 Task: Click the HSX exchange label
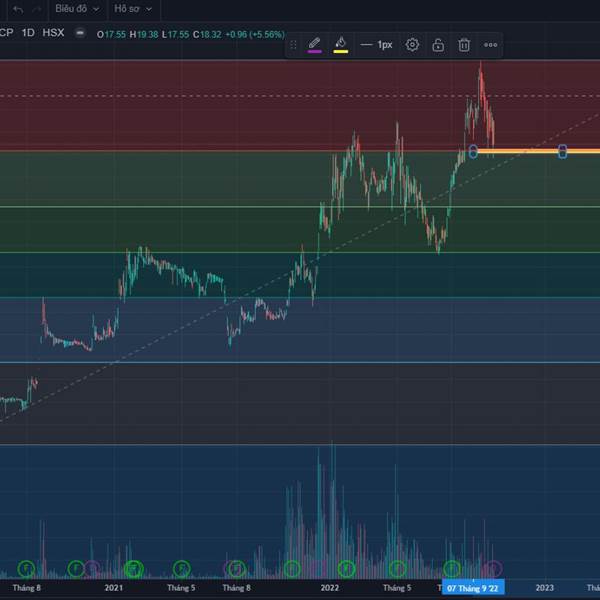tap(53, 33)
